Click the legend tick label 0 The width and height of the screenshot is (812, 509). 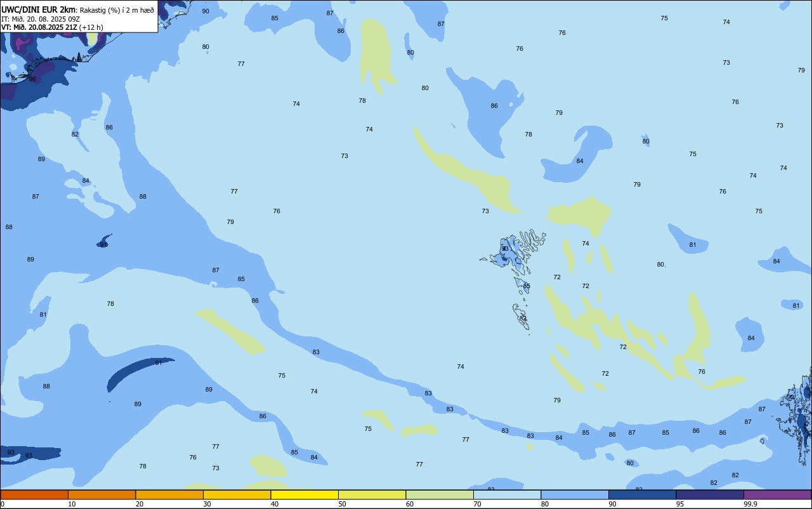(x=3, y=504)
